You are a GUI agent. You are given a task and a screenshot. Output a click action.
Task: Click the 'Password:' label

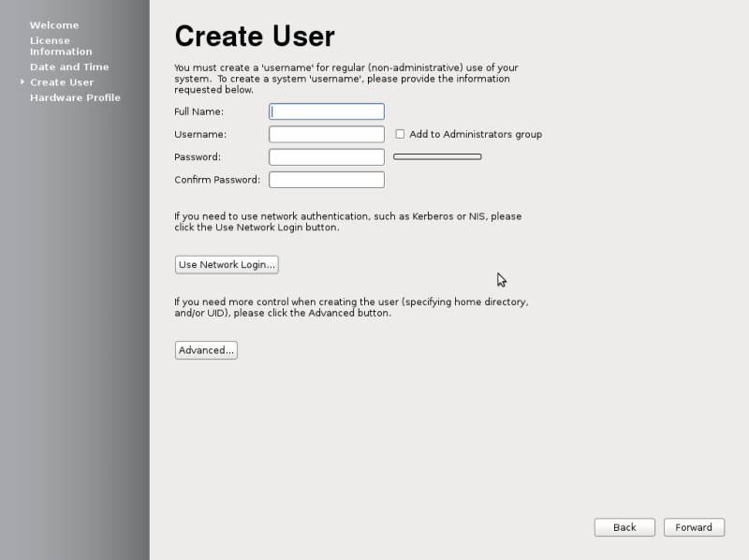pos(198,156)
